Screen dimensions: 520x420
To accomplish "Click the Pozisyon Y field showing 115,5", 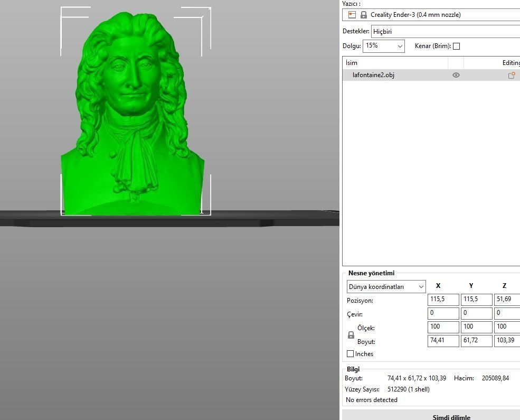I will [x=477, y=300].
